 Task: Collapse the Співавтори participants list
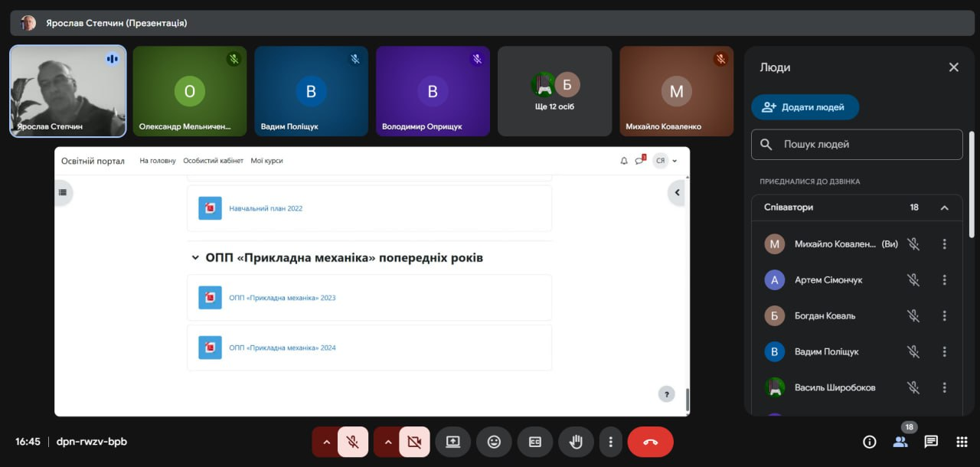pyautogui.click(x=944, y=207)
